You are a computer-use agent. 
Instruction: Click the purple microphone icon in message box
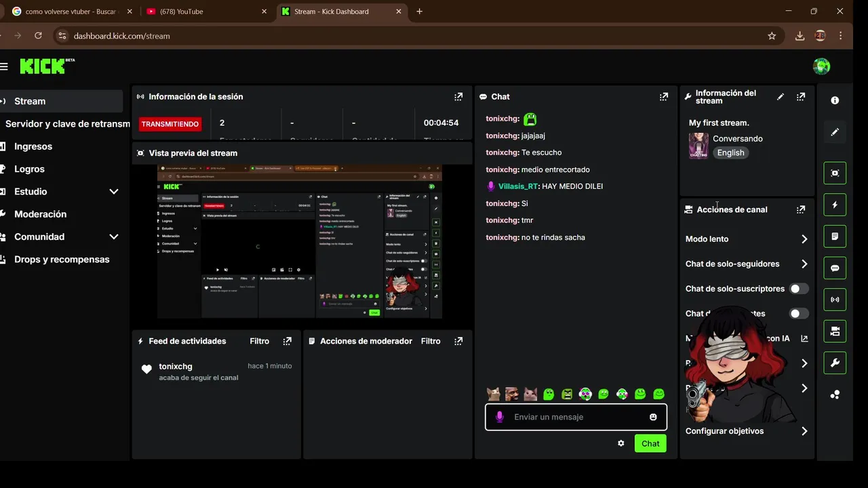click(500, 417)
